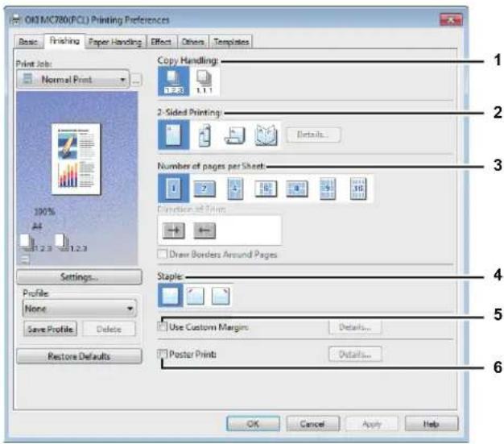Select 9 pages per sheet icon
Viewport: 504px width, 444px height.
[x=328, y=189]
